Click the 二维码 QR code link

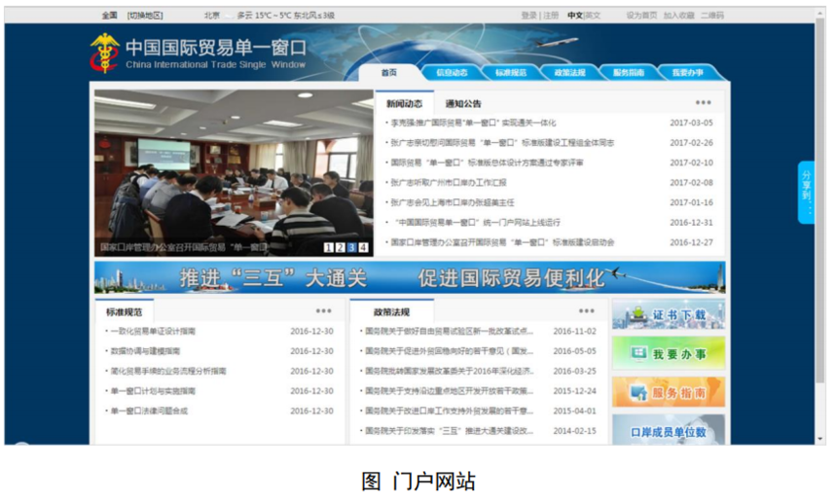tap(711, 16)
